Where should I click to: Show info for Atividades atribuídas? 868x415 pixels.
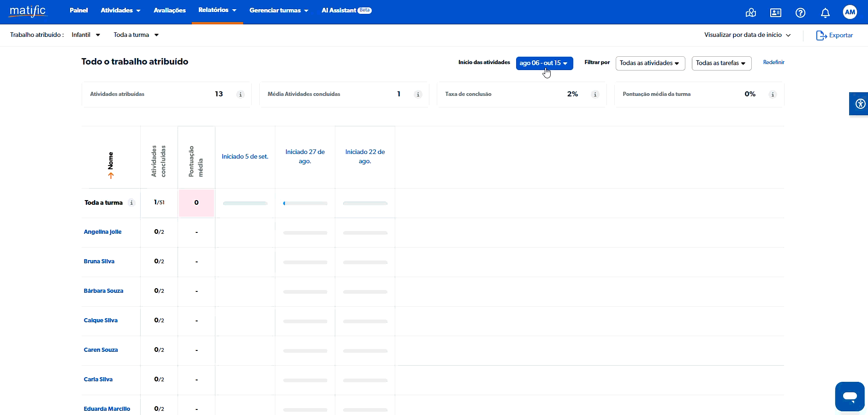click(x=240, y=95)
